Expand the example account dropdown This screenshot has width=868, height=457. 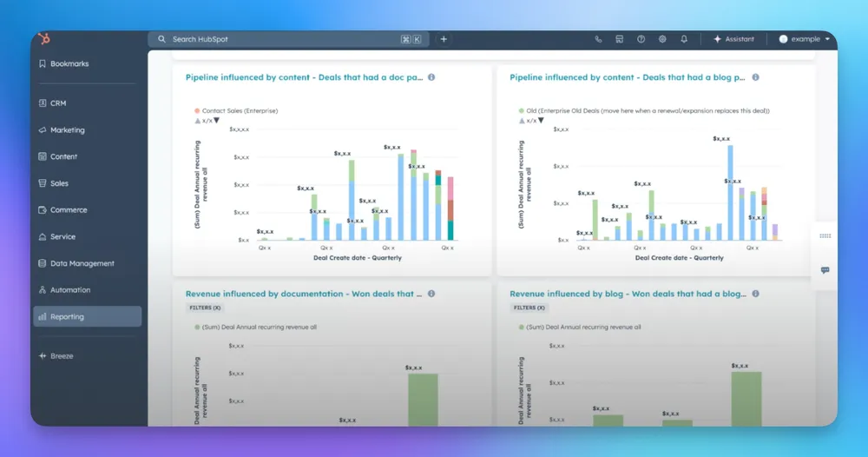tap(827, 39)
